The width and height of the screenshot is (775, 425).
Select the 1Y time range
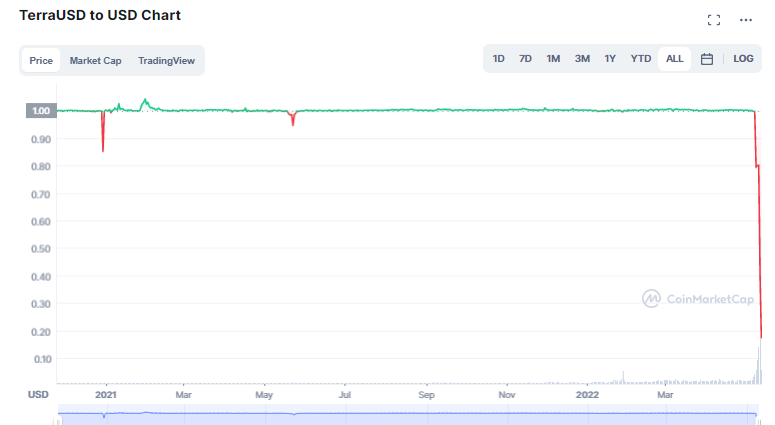(x=610, y=59)
